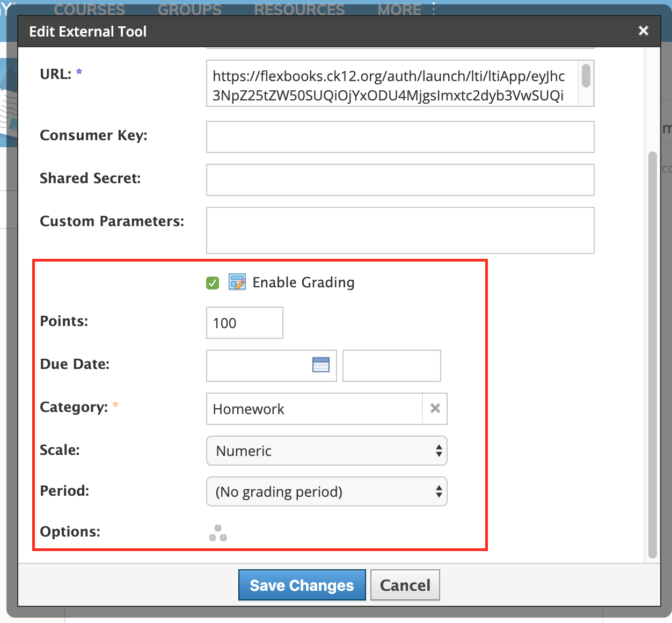The width and height of the screenshot is (672, 623).
Task: Click the dialog's vertical scrollbar
Action: pos(653,355)
